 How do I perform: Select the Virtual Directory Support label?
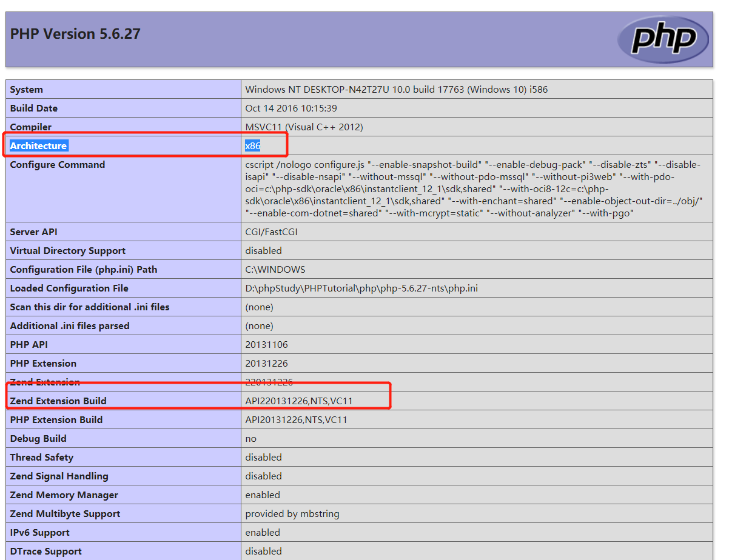click(x=68, y=251)
